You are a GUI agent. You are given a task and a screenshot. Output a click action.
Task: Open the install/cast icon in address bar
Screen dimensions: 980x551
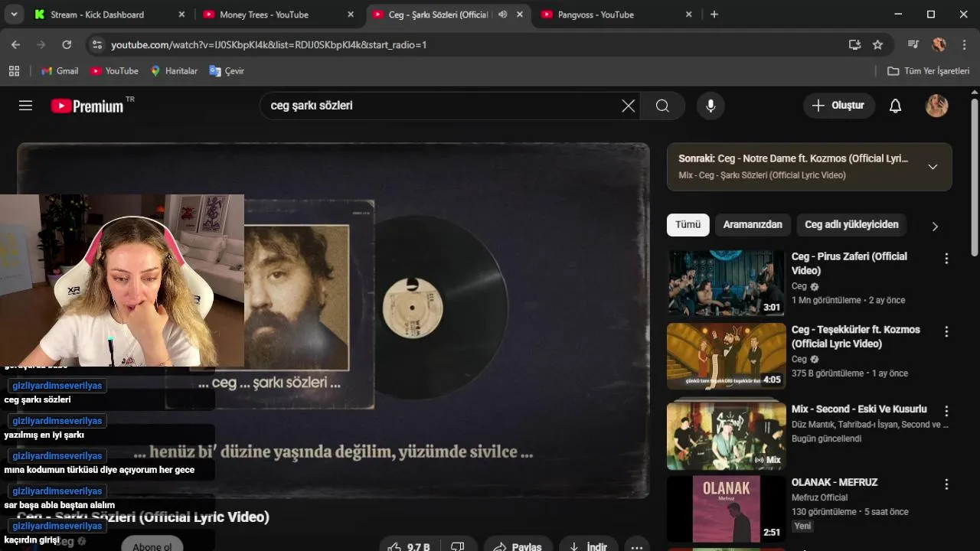click(855, 44)
